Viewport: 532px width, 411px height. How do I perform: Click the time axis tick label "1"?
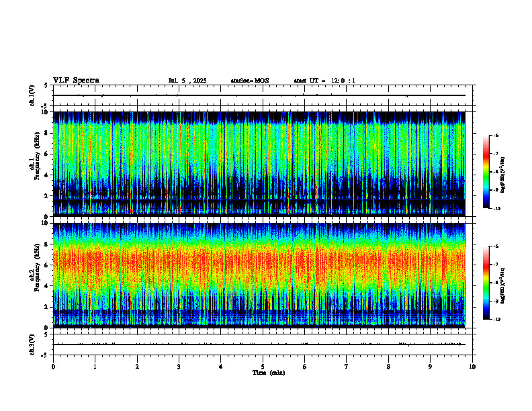95,367
